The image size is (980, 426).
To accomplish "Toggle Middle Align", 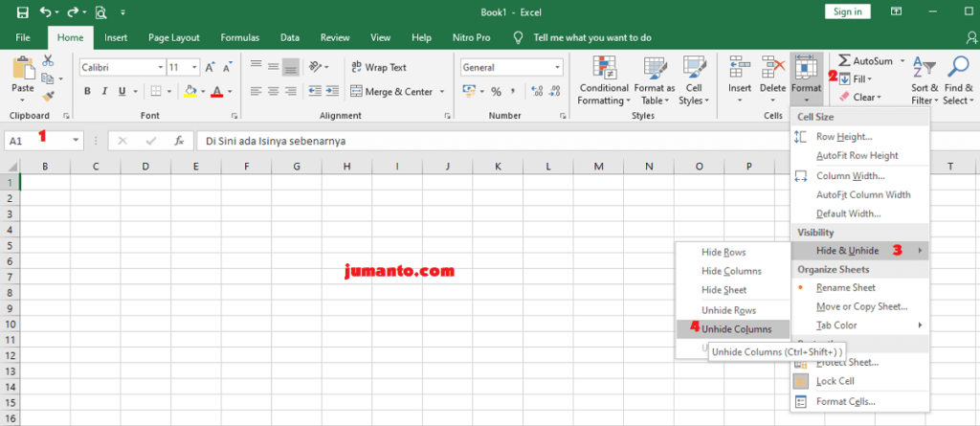I will [273, 66].
